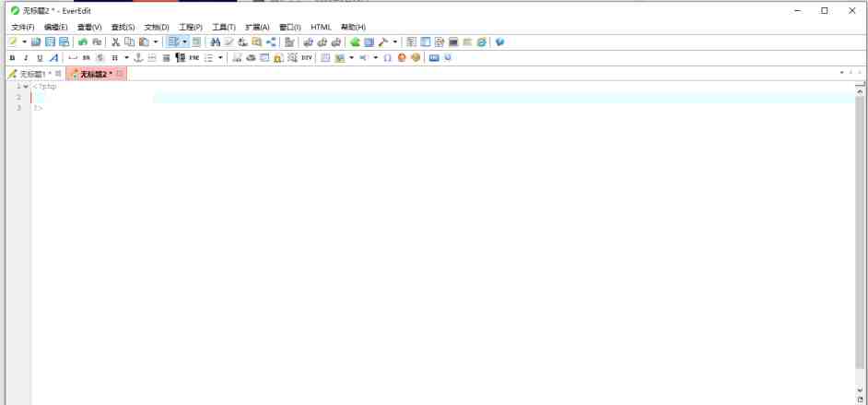
Task: Open the New file dropdown arrow
Action: click(x=24, y=42)
